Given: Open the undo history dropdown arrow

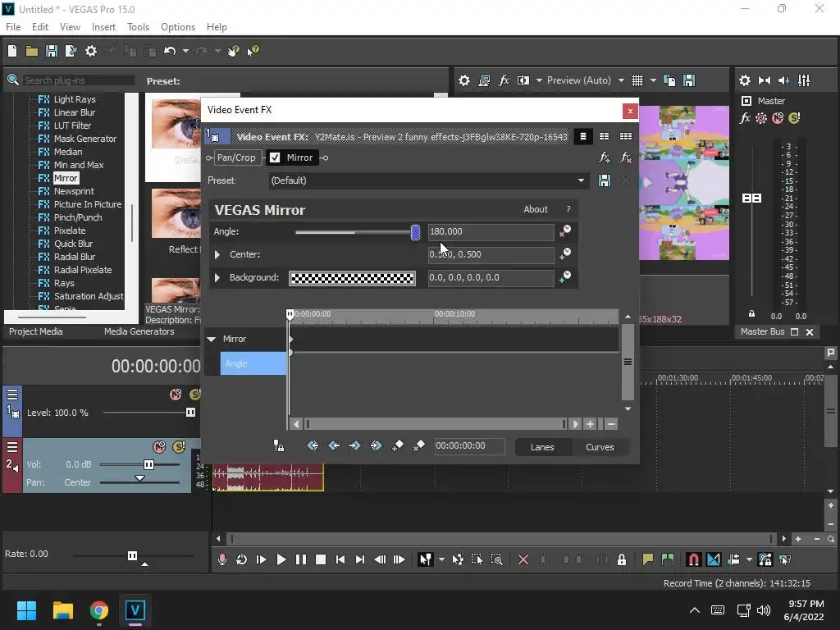Looking at the screenshot, I should pyautogui.click(x=185, y=51).
